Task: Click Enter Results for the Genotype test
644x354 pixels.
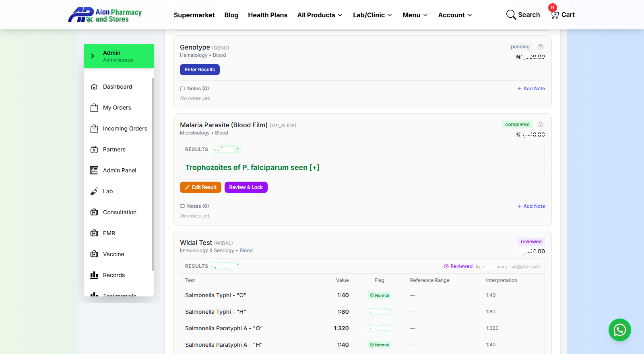Action: coord(200,70)
